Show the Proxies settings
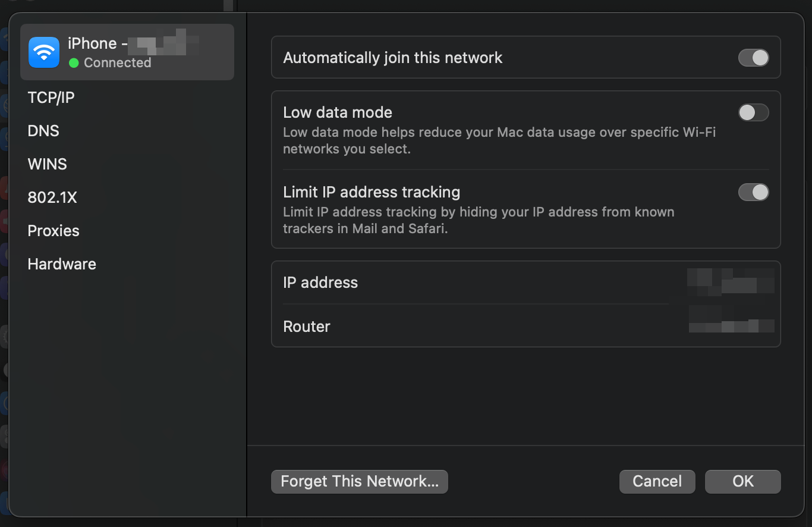812x527 pixels. pyautogui.click(x=53, y=231)
